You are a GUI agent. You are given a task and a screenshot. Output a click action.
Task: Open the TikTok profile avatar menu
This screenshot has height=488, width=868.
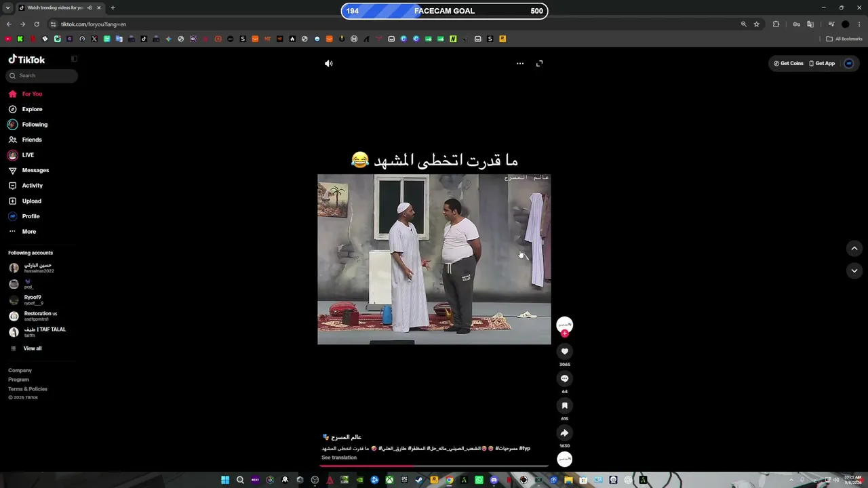tap(848, 64)
